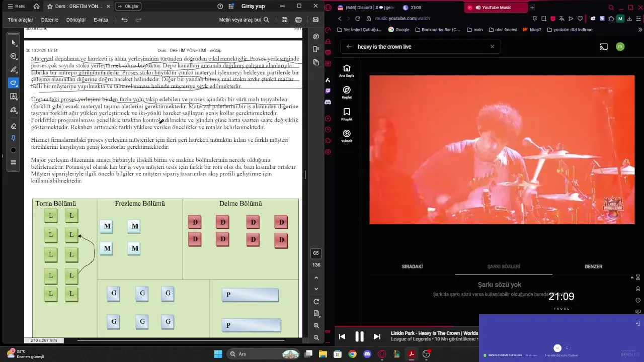
Task: Click the Ara taskbar search box
Action: [x=264, y=354]
